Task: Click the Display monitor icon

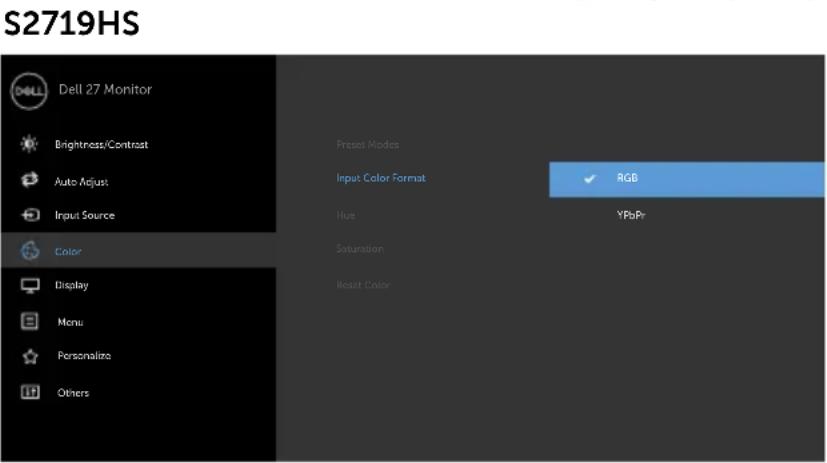Action: pyautogui.click(x=30, y=285)
